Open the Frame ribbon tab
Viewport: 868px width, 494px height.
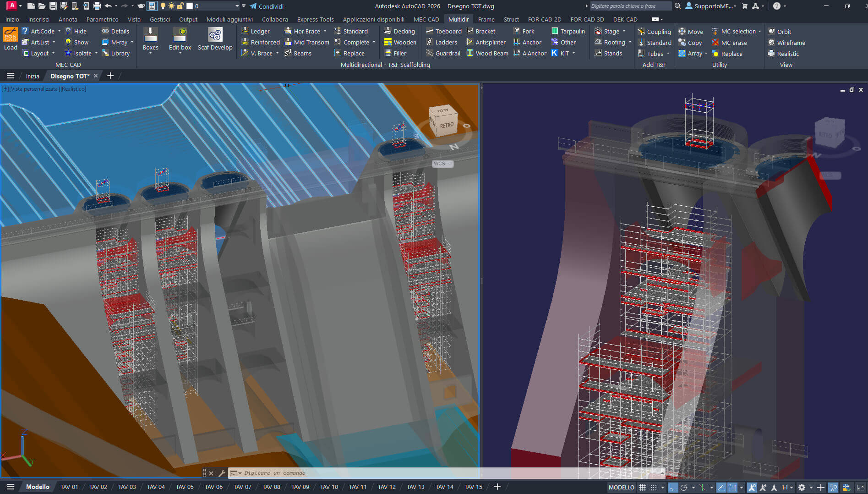(486, 19)
